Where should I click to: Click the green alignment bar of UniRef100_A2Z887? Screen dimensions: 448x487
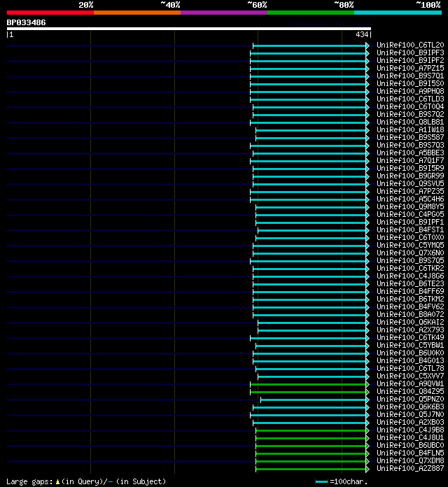(x=311, y=470)
